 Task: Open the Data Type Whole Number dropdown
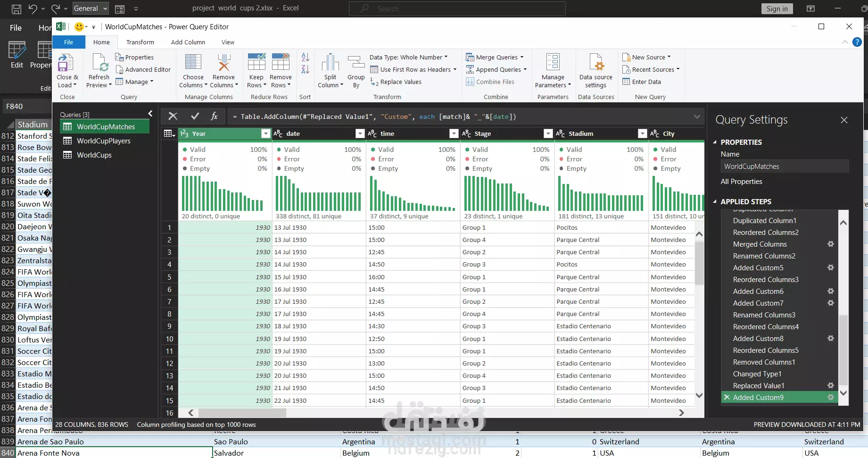coord(408,57)
